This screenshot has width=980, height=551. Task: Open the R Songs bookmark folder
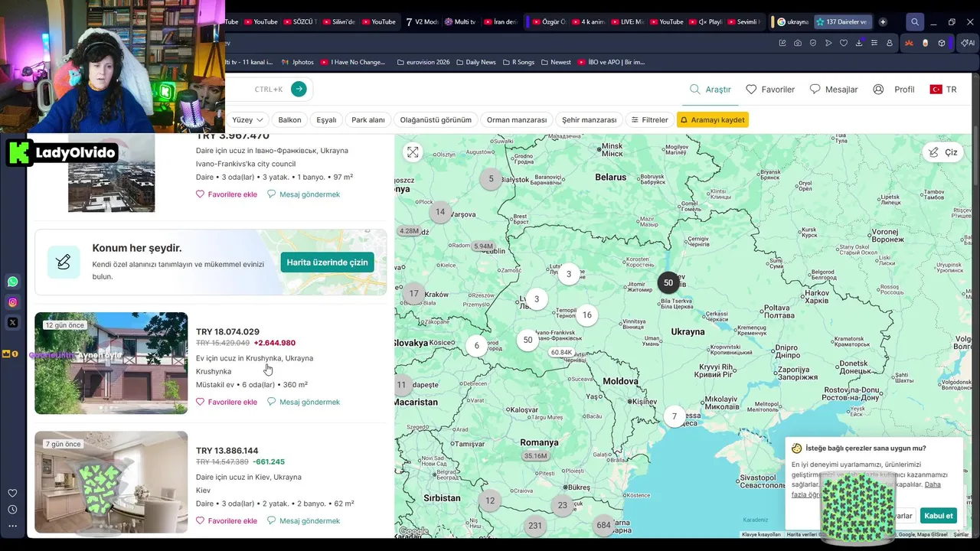518,62
